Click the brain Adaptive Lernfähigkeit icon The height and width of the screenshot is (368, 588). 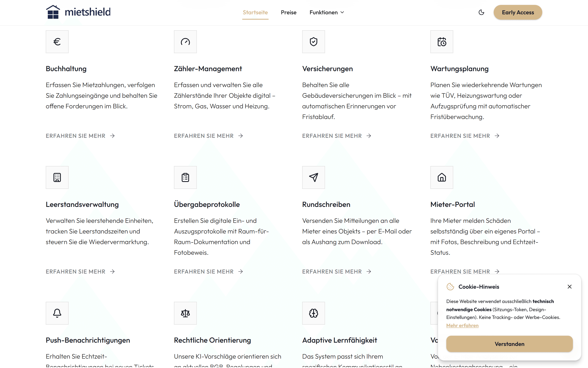click(313, 313)
